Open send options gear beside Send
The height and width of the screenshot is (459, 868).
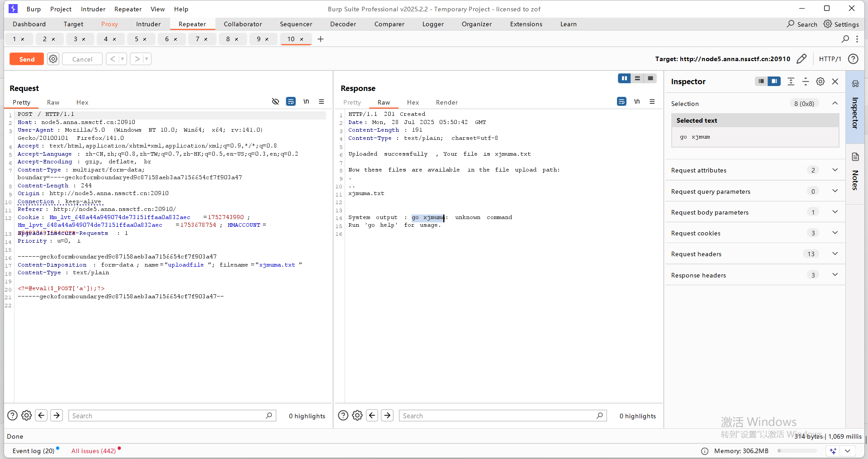click(x=53, y=59)
